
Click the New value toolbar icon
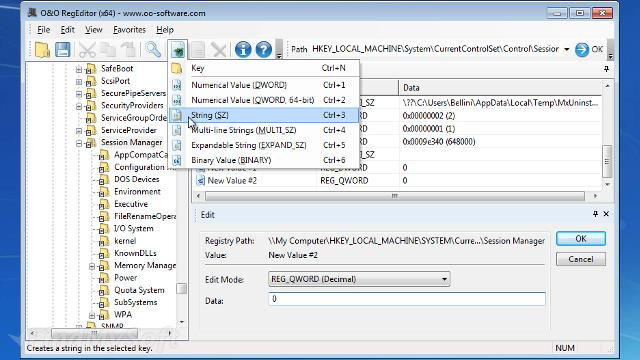(x=178, y=50)
